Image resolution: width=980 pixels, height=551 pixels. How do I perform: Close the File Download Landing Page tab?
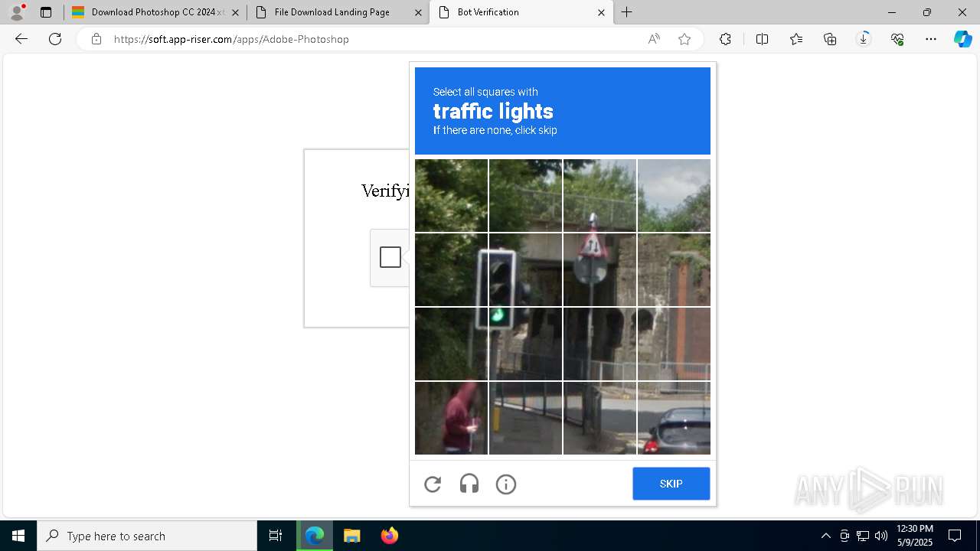tap(418, 12)
